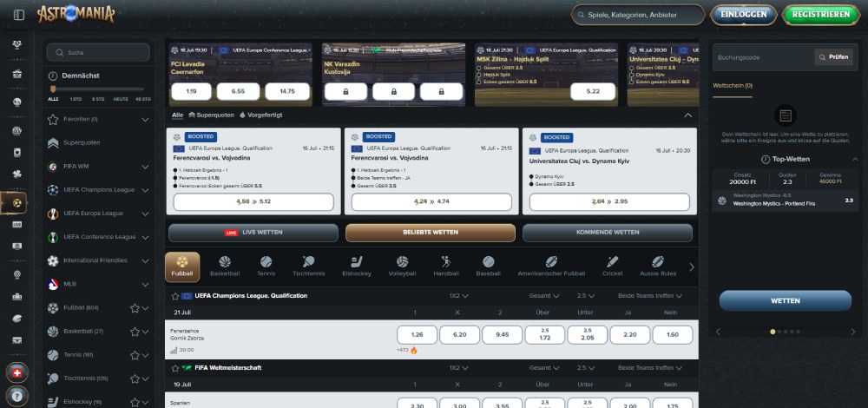This screenshot has width=868, height=408.
Task: Click the REGISTRIEREN button
Action: [821, 15]
